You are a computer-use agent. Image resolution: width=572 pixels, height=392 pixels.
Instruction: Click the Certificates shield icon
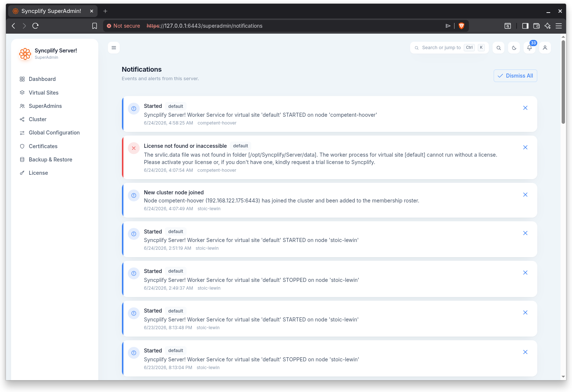(x=22, y=146)
